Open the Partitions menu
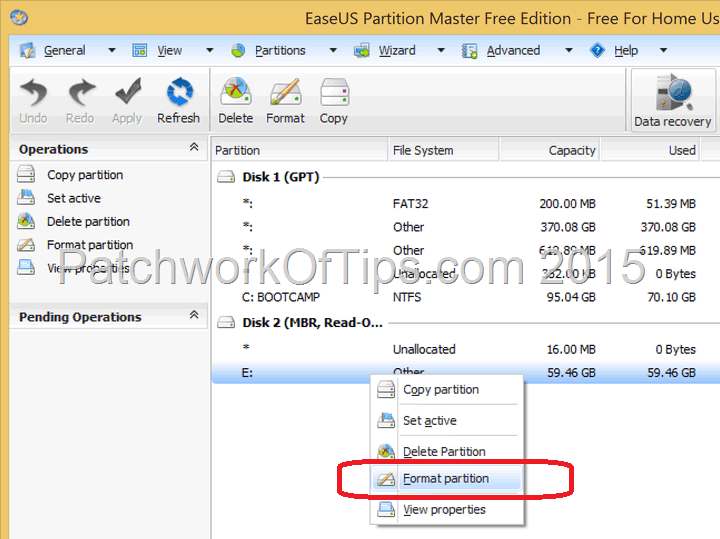This screenshot has width=720, height=539. coord(280,51)
